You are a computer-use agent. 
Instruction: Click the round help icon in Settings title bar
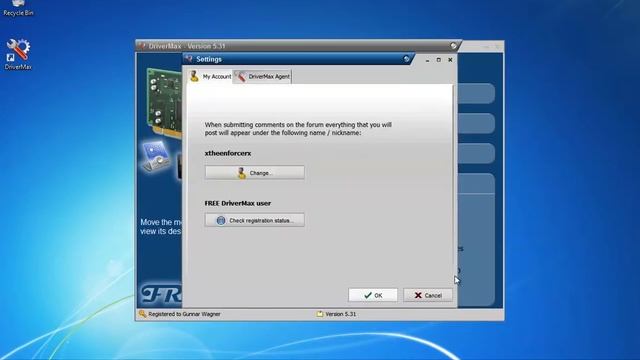click(x=407, y=59)
